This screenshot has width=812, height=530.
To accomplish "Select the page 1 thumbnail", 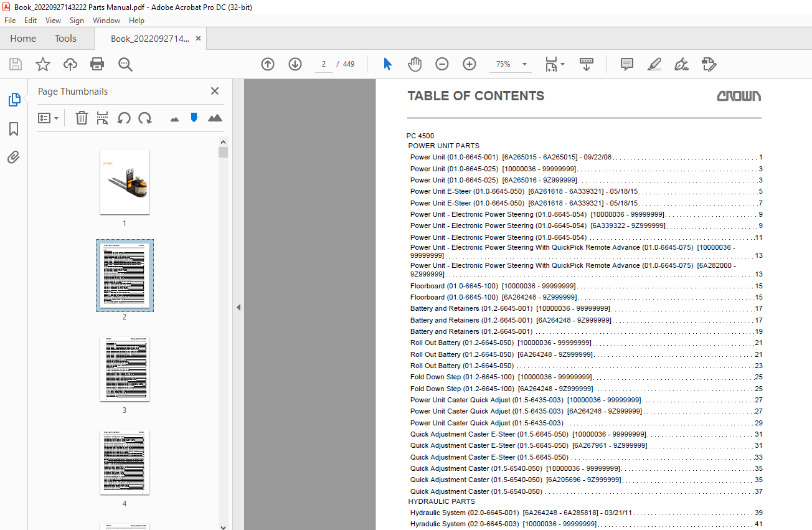I will coord(125,182).
